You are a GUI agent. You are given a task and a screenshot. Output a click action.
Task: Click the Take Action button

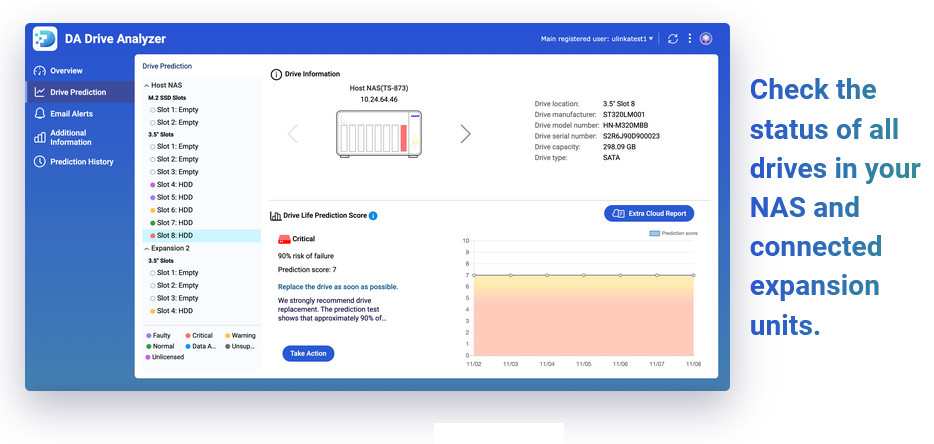coord(308,353)
